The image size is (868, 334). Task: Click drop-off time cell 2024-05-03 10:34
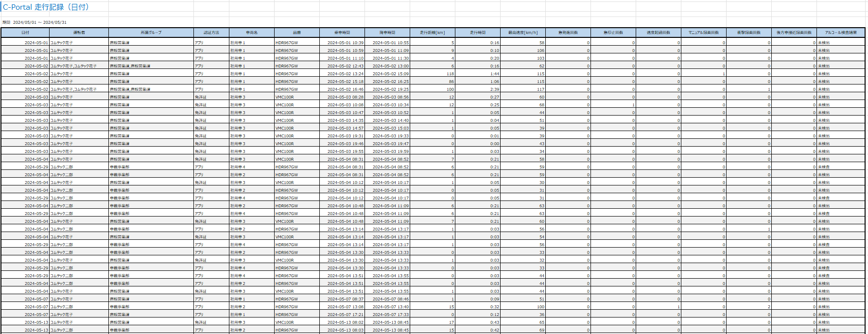click(387, 105)
